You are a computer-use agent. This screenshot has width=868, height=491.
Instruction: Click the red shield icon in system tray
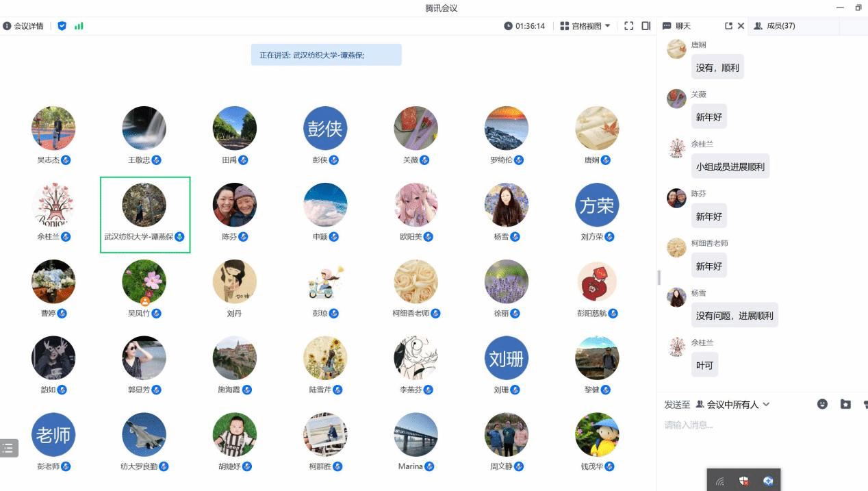pos(743,481)
